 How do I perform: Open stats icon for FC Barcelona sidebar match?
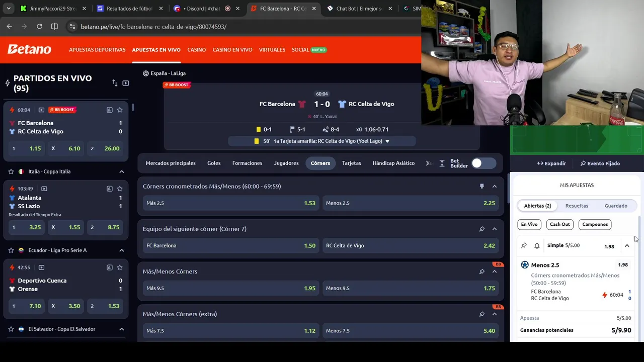click(x=109, y=110)
